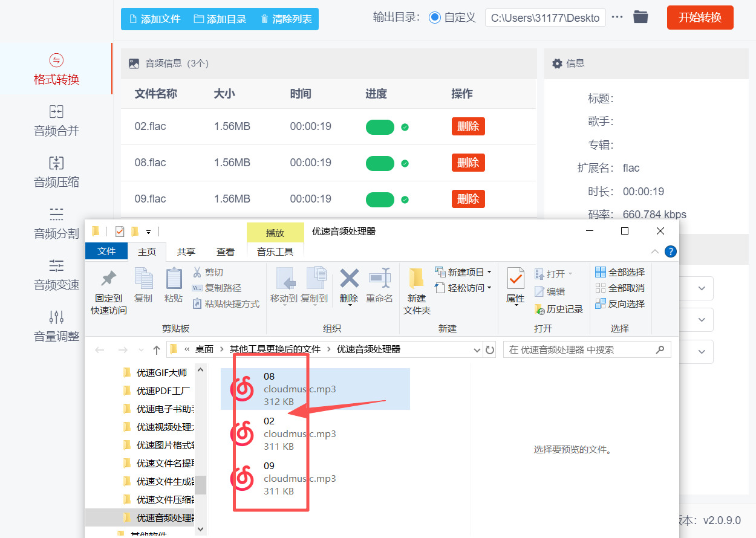Click the 文件 tab in Explorer
Image resolution: width=756 pixels, height=538 pixels.
pos(106,251)
